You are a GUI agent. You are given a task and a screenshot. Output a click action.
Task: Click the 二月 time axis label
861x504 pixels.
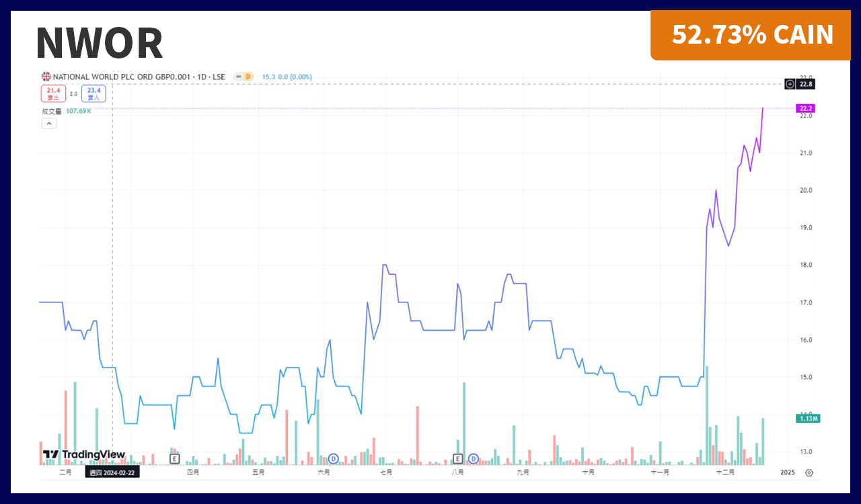(x=65, y=472)
